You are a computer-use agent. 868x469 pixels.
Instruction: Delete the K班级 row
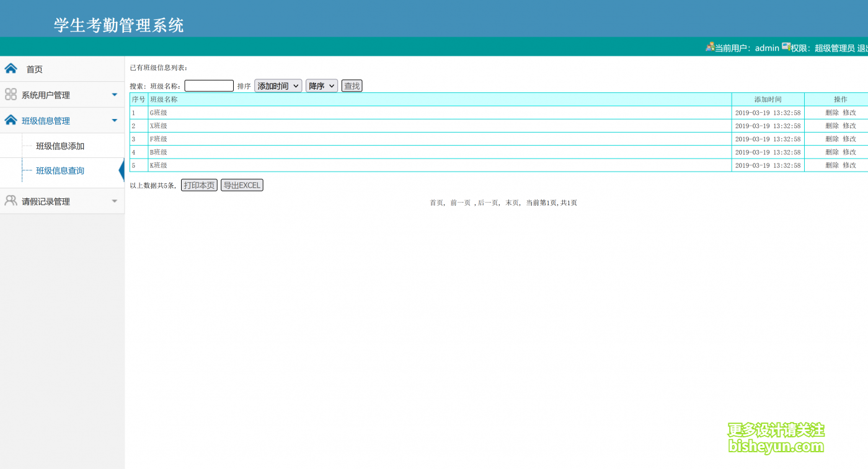[832, 165]
